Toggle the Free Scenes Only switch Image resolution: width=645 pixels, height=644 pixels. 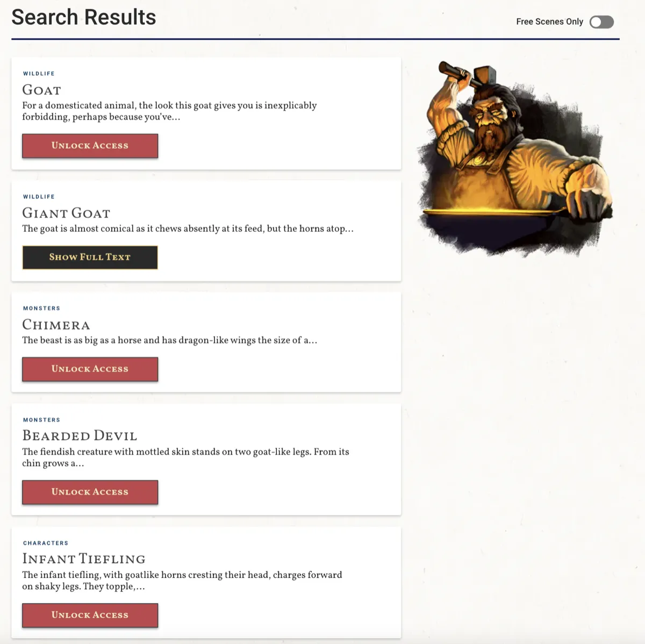tap(601, 22)
